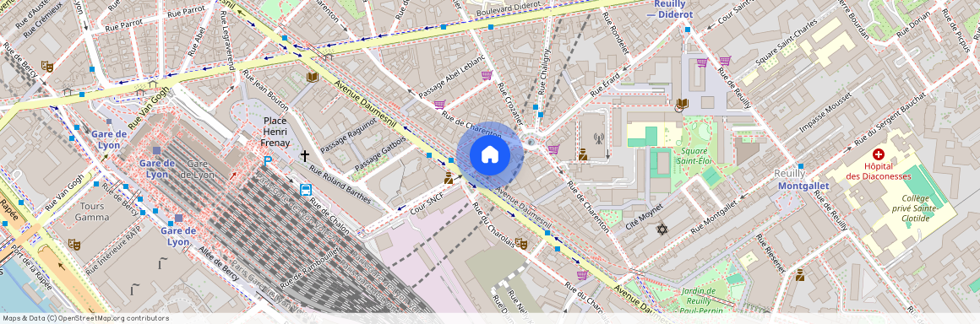Click the Place Henri Frenay label
This screenshot has height=324, width=980.
click(x=275, y=132)
